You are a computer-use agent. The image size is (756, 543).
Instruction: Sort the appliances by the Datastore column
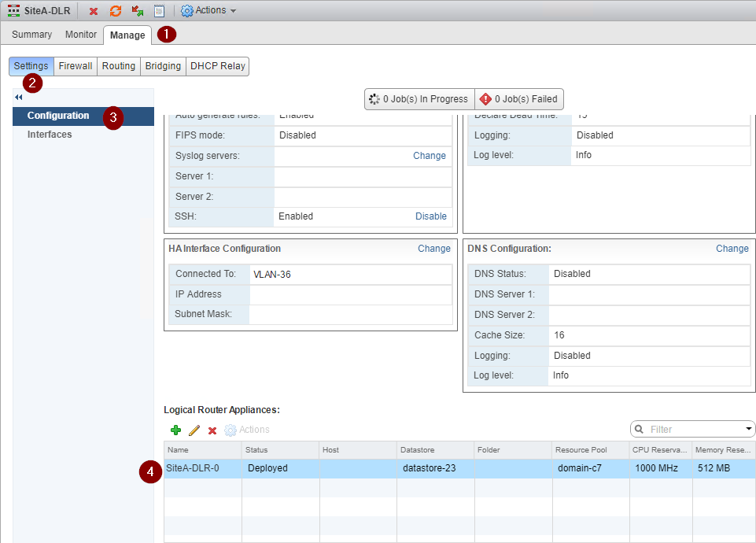[x=436, y=450]
